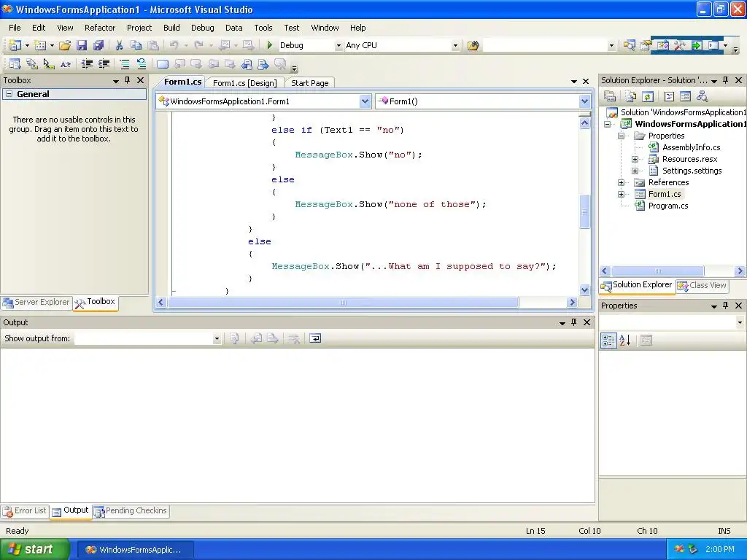Viewport: 747px width, 560px height.
Task: Decrease line indent in the text editor toolbar
Action: coord(87,64)
